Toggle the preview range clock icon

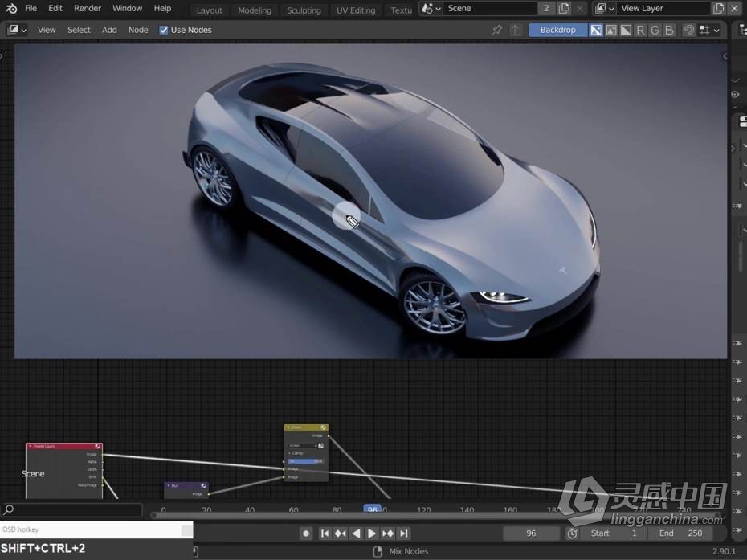572,533
